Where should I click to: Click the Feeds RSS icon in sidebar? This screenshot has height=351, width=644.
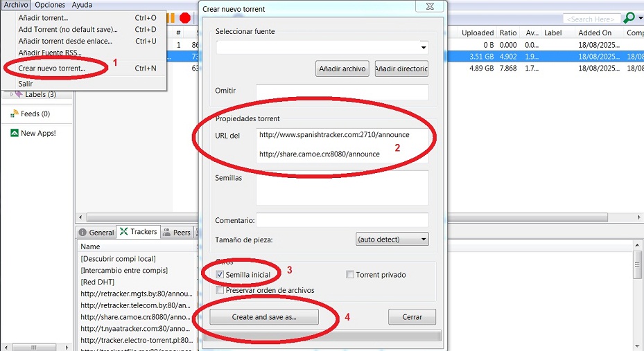pyautogui.click(x=15, y=114)
